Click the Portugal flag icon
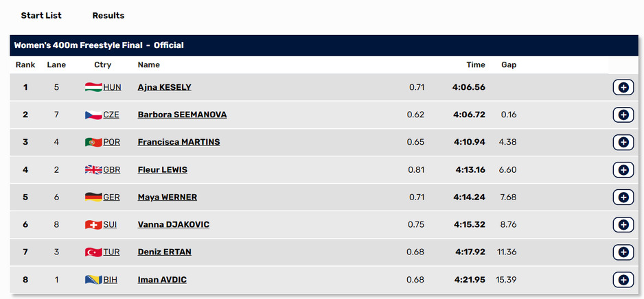This screenshot has height=299, width=644. point(93,142)
